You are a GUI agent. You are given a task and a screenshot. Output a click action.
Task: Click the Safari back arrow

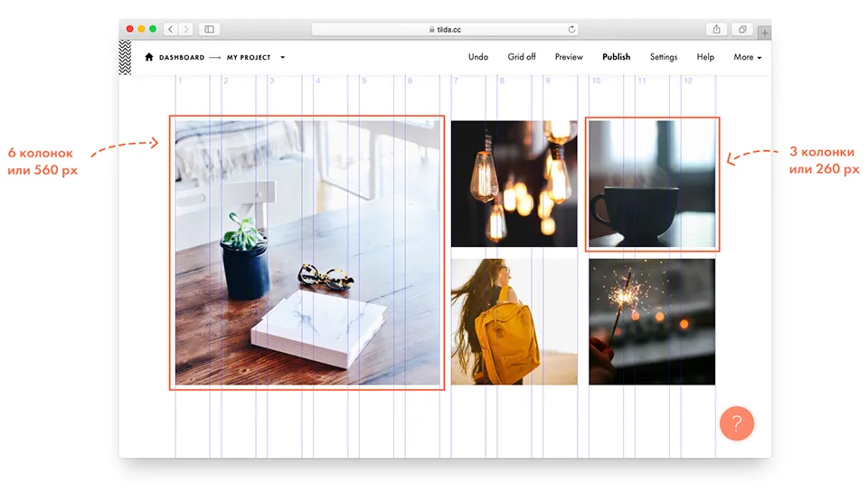click(x=171, y=29)
